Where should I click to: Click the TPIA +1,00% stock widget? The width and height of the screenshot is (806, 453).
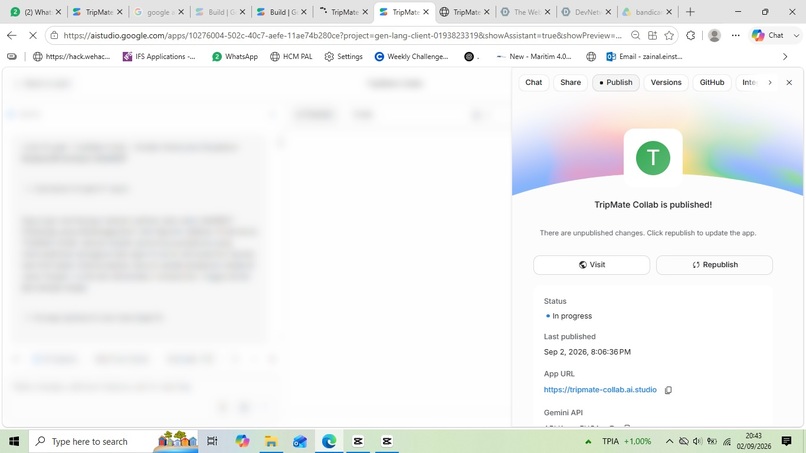tap(620, 441)
